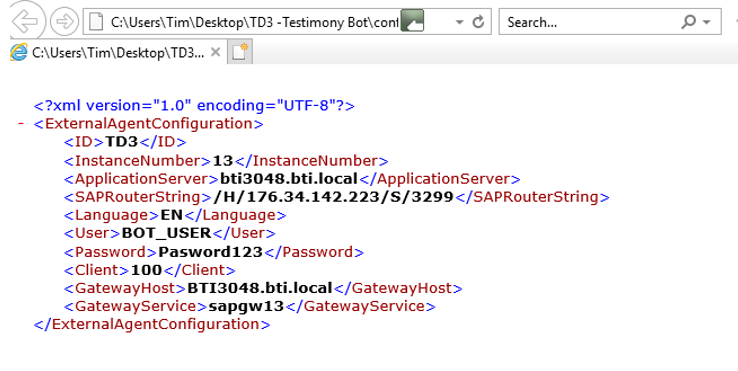Click the Internet Explorer icon on the tab
Viewport: 738px width, 371px height.
tap(19, 52)
